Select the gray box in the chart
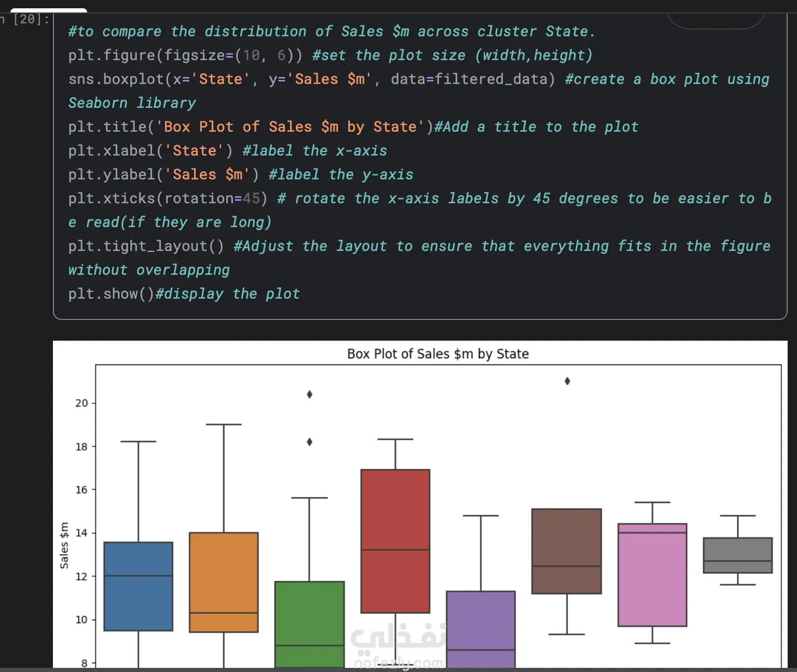Viewport: 797px width, 672px height. [x=737, y=555]
